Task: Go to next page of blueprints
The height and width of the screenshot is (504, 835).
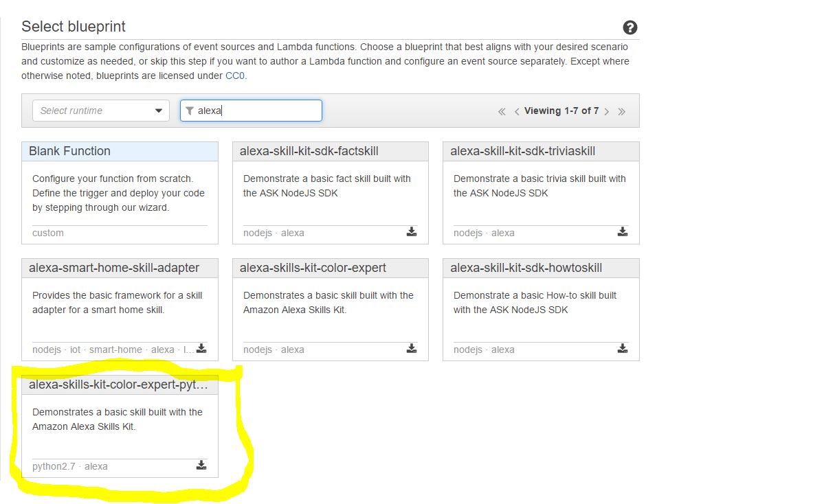Action: [x=606, y=111]
